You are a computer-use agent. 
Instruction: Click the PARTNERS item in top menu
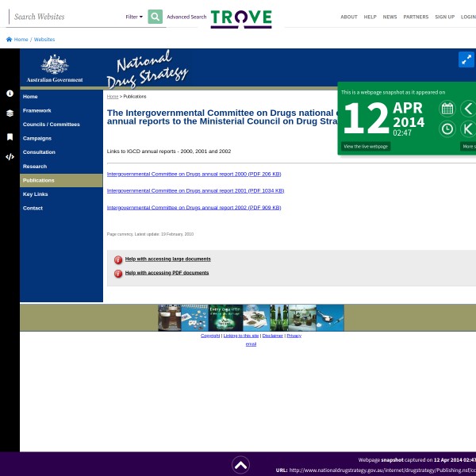[x=416, y=17]
